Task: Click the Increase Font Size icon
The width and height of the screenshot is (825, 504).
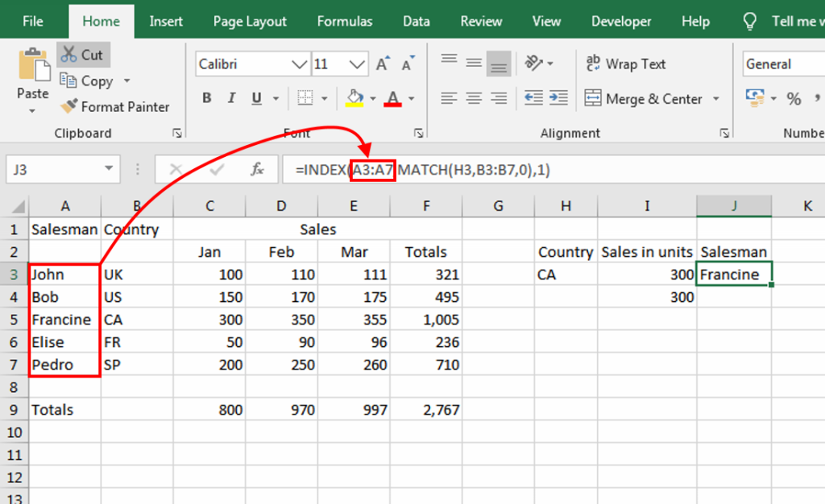Action: click(x=384, y=64)
